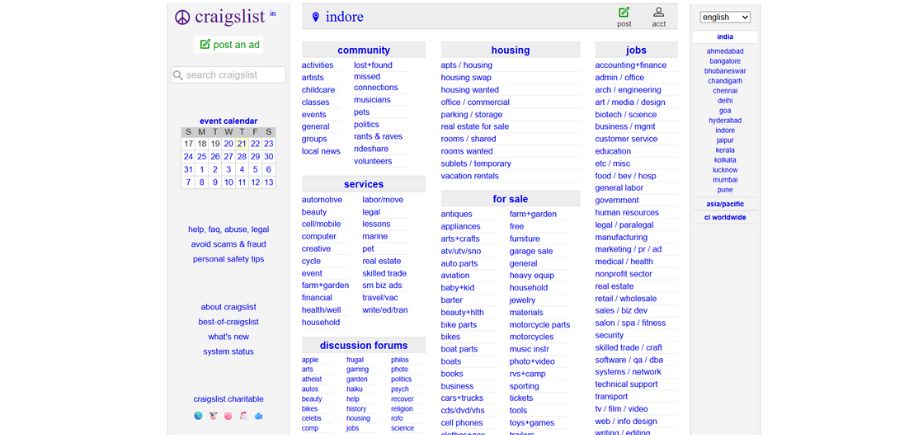Screen dimensions: 923x435
Task: Open 'missed connections' under community
Action: pos(376,82)
